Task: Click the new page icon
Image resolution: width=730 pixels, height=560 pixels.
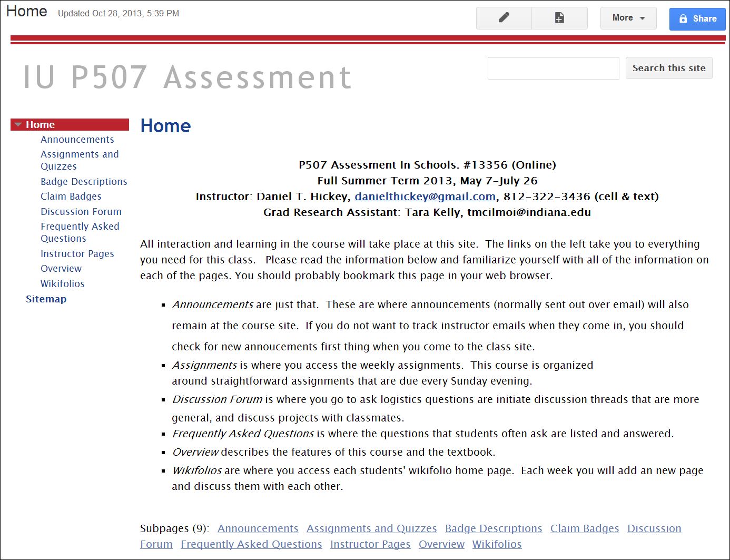Action: coord(559,18)
